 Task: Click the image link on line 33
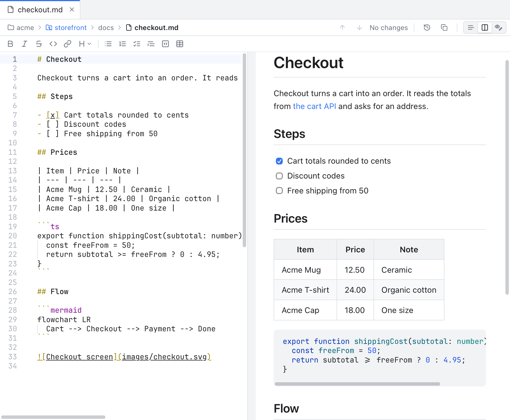124,357
